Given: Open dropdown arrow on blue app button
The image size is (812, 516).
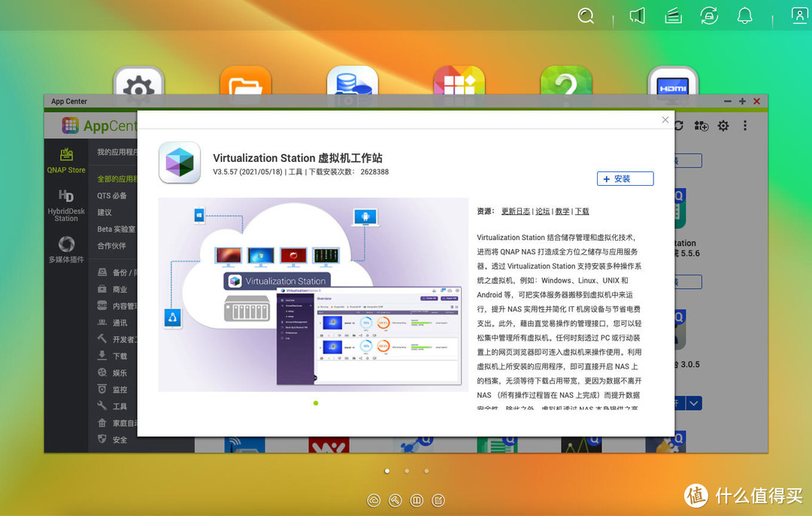Looking at the screenshot, I should point(695,403).
